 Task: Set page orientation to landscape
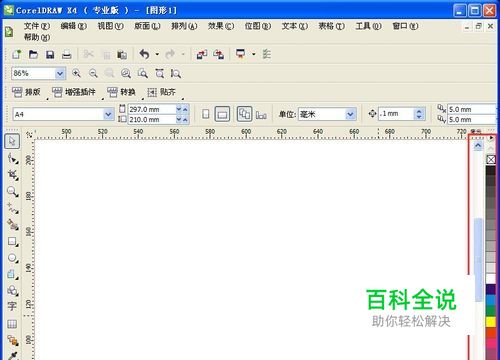pos(222,114)
